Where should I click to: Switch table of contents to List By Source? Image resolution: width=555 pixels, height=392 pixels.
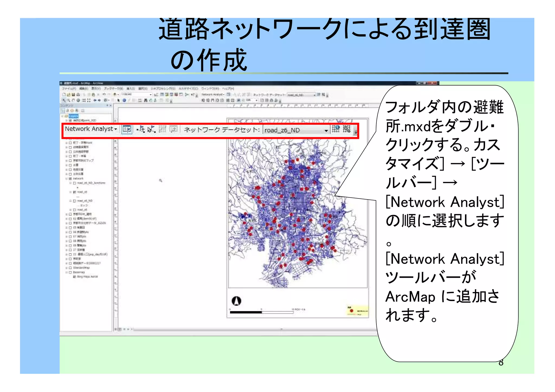[x=67, y=110]
